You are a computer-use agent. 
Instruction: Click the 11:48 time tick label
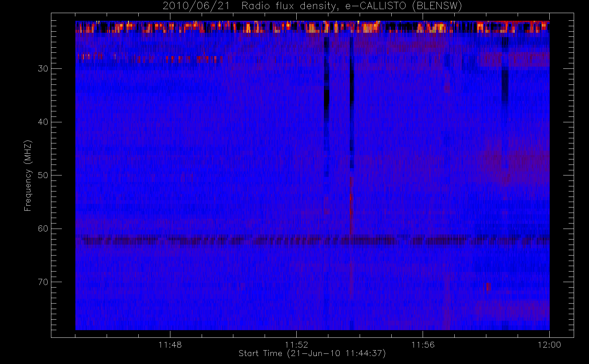coord(170,345)
